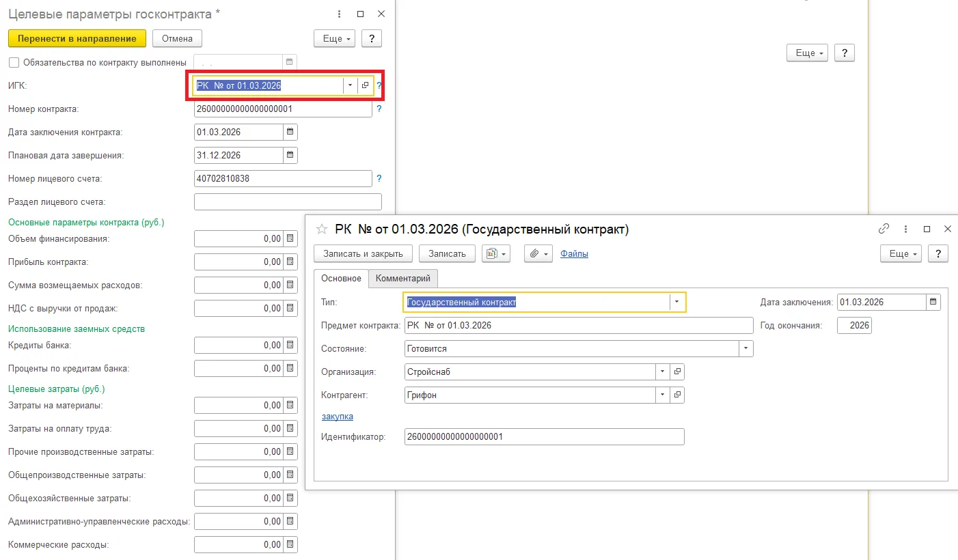Copy link using the chain icon
The image size is (958, 560).
(x=884, y=229)
